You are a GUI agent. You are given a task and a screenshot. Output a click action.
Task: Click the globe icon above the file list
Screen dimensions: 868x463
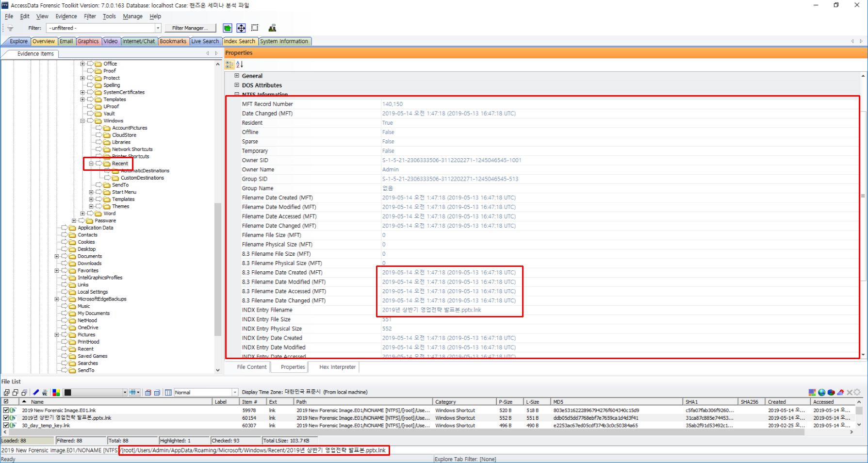coord(821,392)
